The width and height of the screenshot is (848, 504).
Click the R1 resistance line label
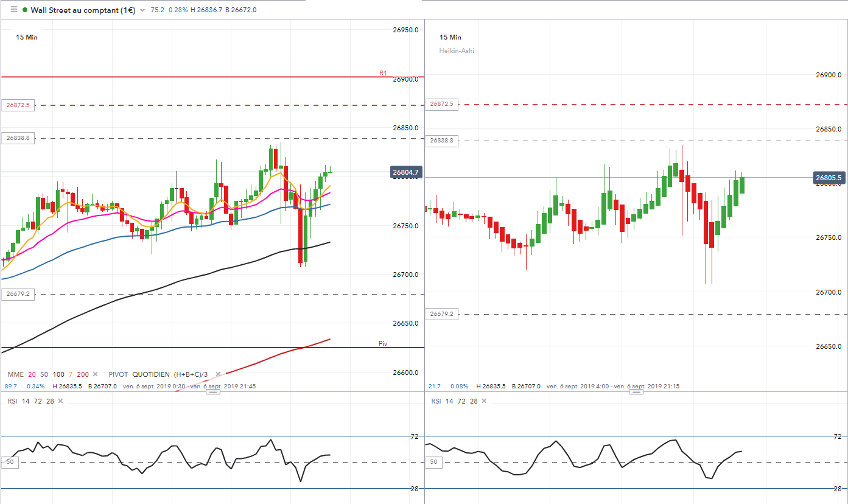tap(383, 73)
